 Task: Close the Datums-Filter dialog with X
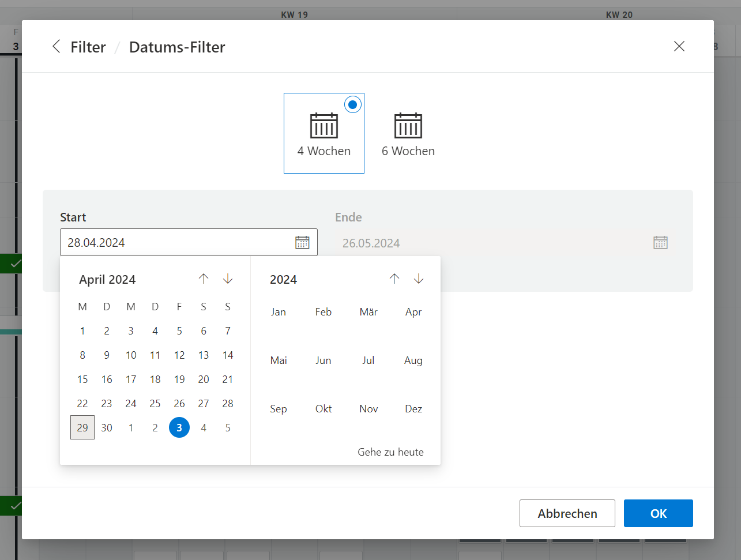pos(679,46)
